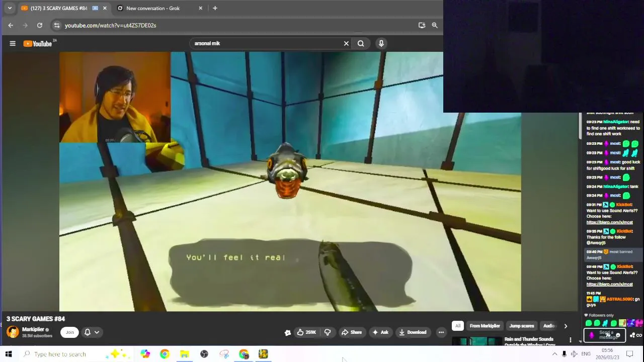644x362 pixels.
Task: Open Copilot icon in the taskbar
Action: tap(145, 354)
